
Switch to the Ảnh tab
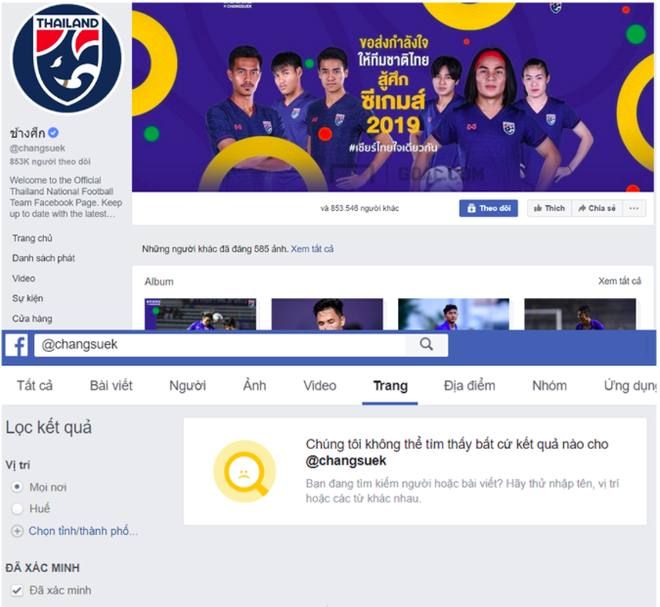pos(255,386)
